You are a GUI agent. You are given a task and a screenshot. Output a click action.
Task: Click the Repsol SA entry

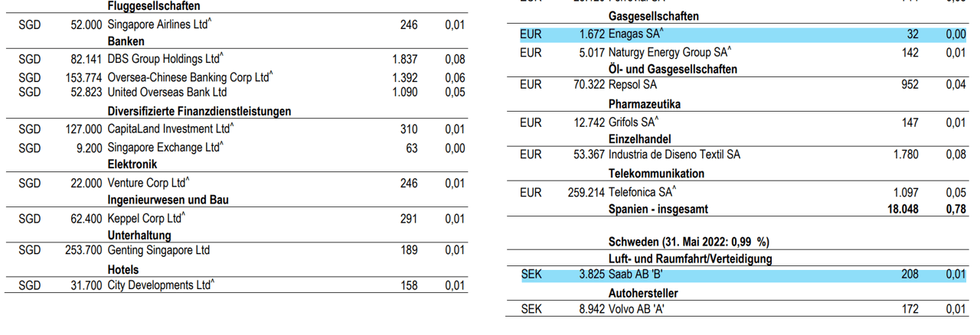coord(632,85)
